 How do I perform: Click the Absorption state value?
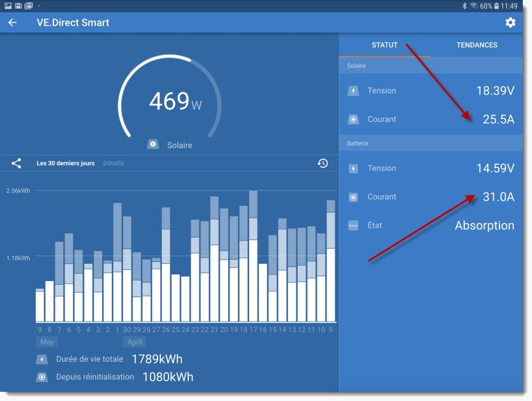pyautogui.click(x=485, y=226)
